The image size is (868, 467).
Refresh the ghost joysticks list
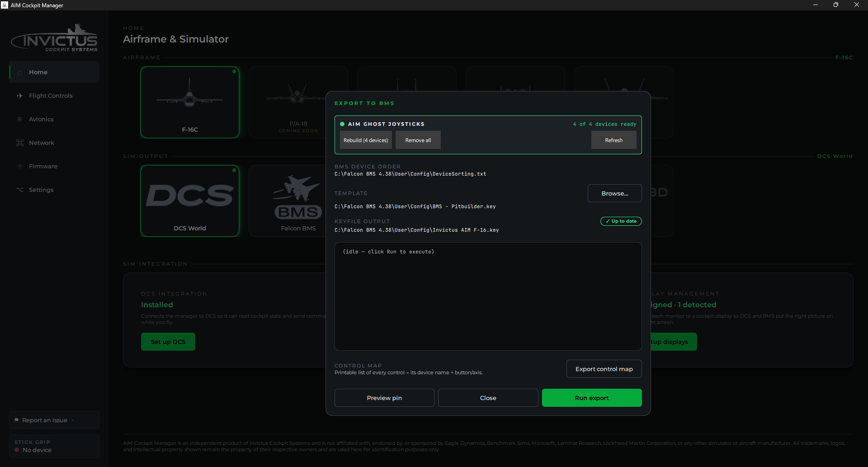click(614, 140)
